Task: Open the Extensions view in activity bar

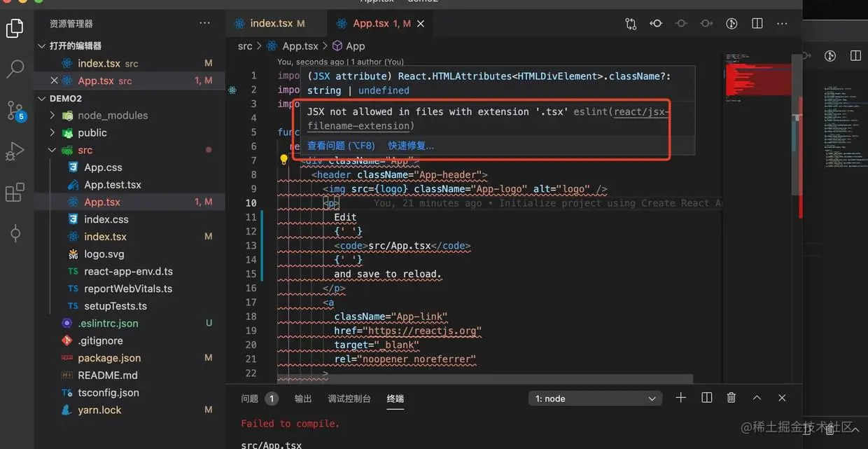Action: click(15, 193)
